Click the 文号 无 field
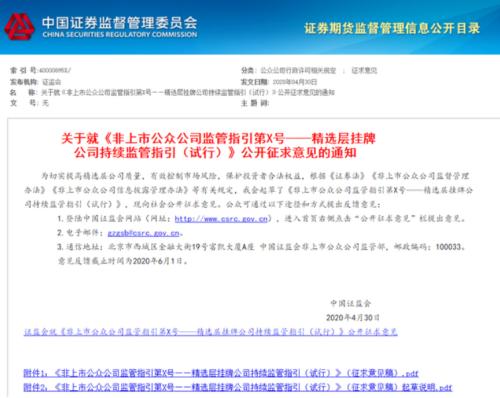The height and width of the screenshot is (398, 500). click(x=29, y=103)
